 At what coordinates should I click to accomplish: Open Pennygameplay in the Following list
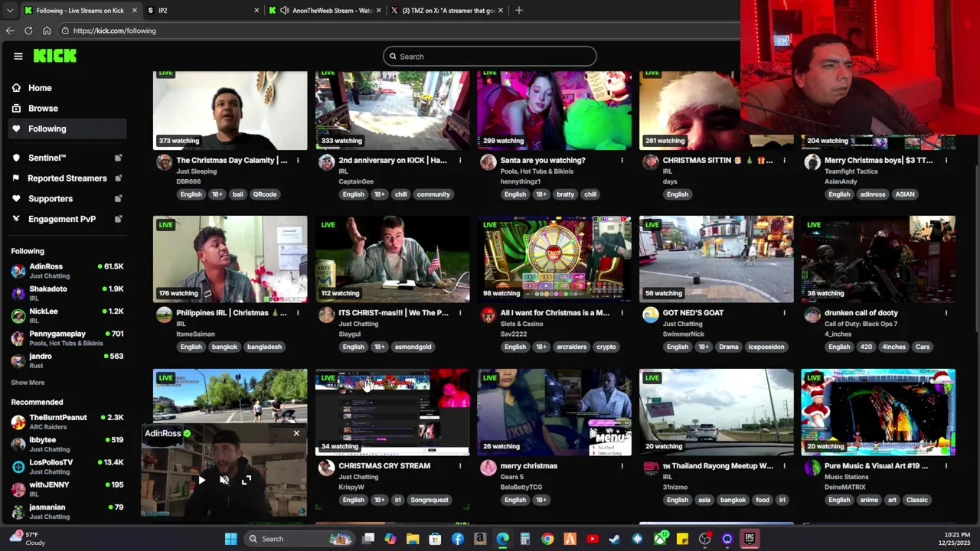click(67, 338)
